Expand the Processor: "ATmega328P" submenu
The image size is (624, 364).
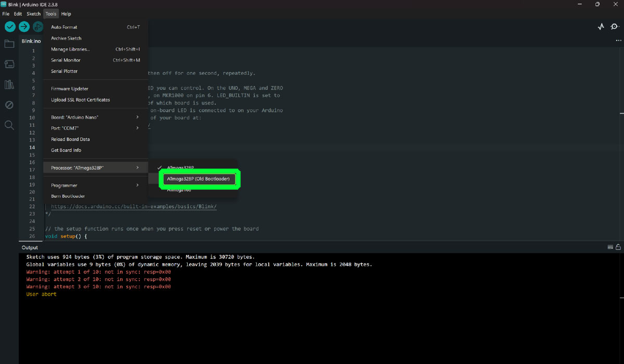[x=96, y=167]
